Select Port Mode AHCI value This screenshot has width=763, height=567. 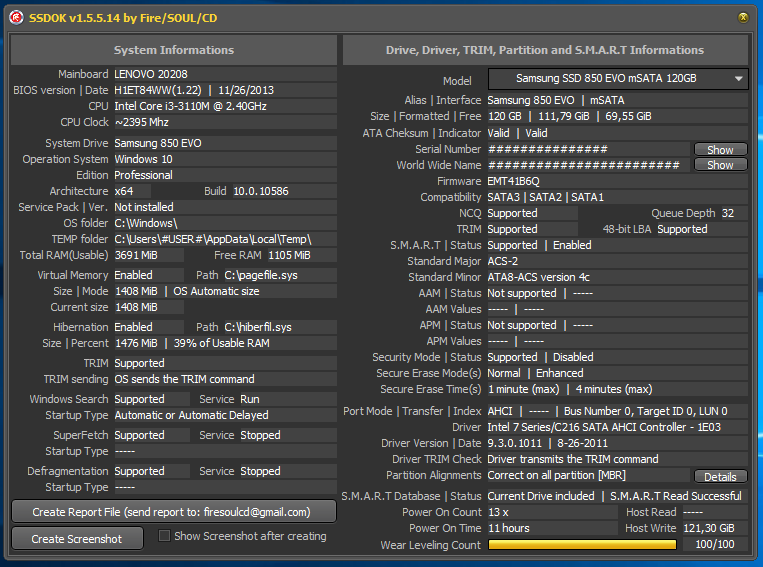coord(500,411)
